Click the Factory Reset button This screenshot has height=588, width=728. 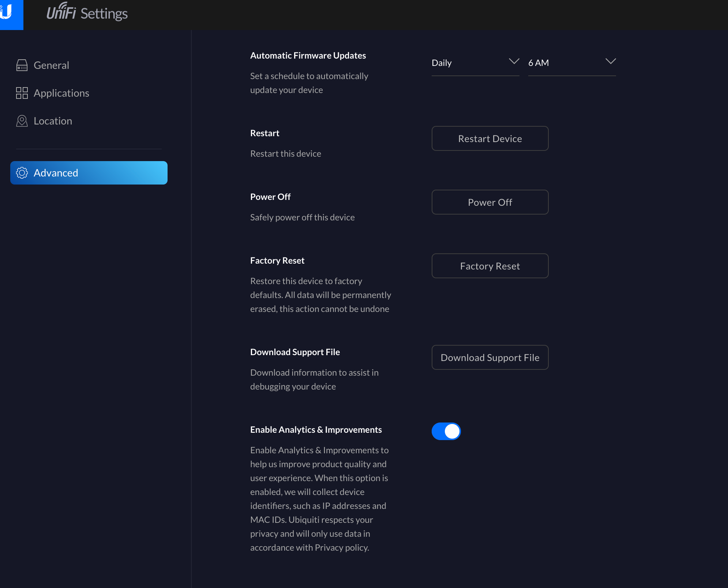pos(490,266)
